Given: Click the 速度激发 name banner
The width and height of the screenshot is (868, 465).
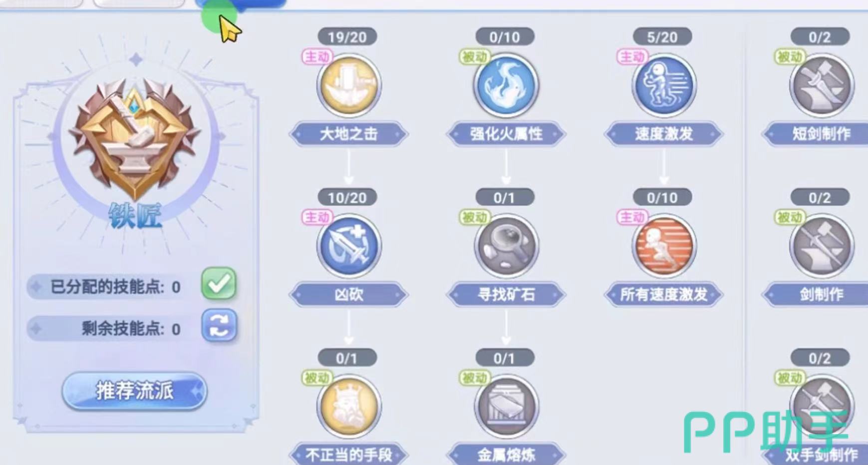Looking at the screenshot, I should point(663,134).
